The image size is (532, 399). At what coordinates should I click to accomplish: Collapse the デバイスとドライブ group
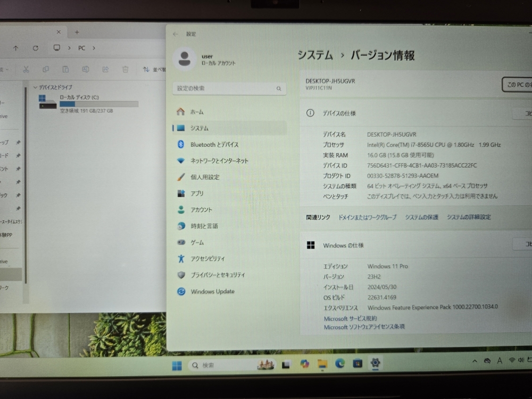35,88
